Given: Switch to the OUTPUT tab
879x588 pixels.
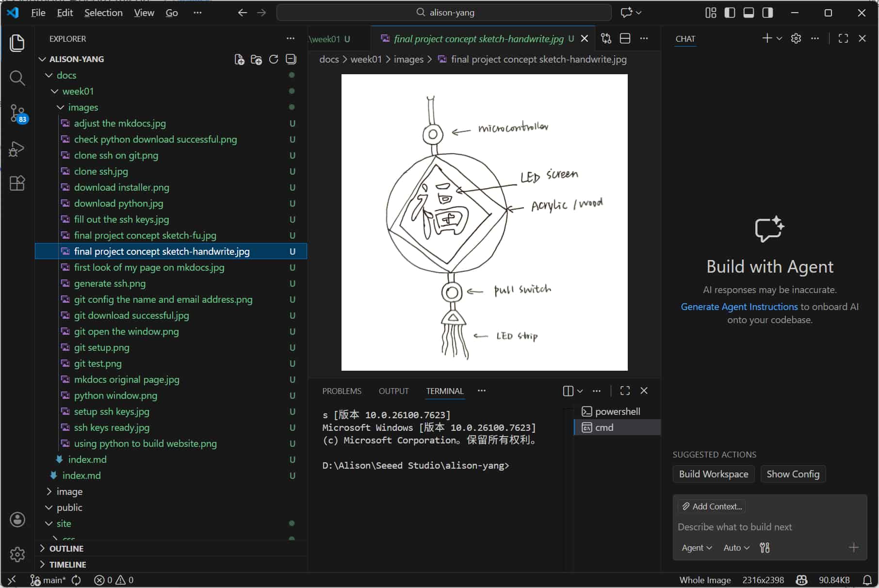Looking at the screenshot, I should [393, 391].
